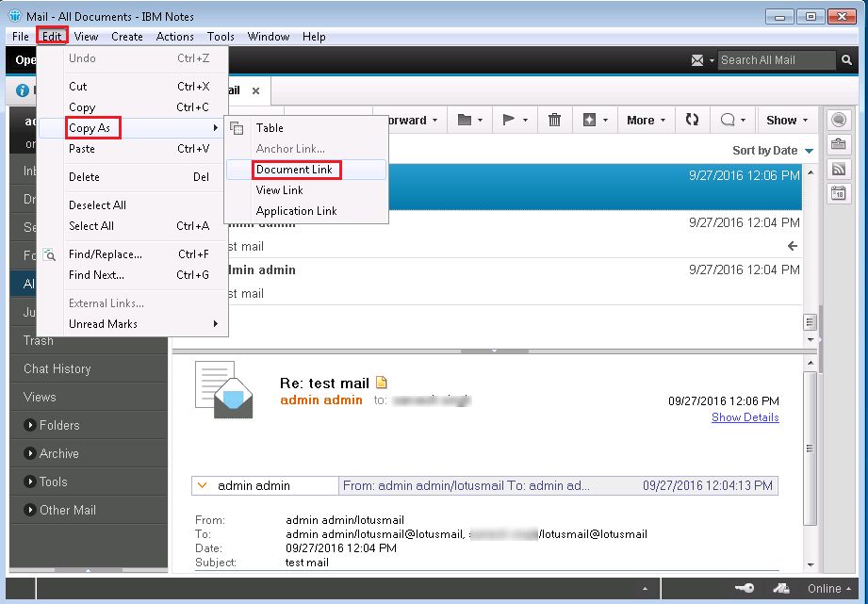Click the trash can icon in the mail toolbar
Image resolution: width=868 pixels, height=604 pixels.
click(554, 120)
